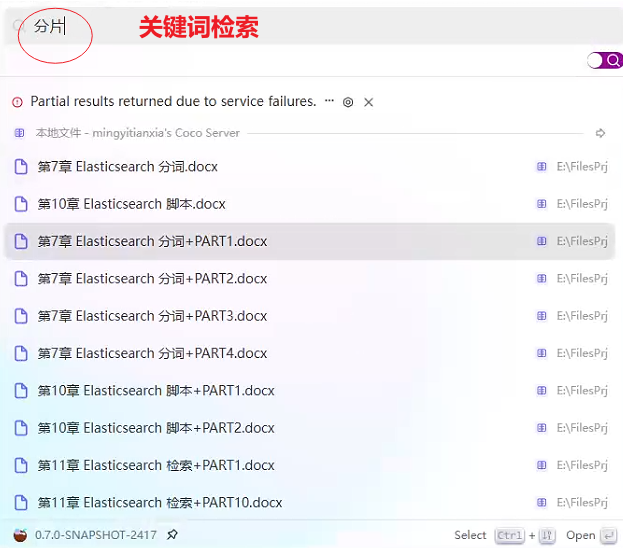Click source icon on 分词+PART4.docx row
The width and height of the screenshot is (623, 548).
(542, 353)
